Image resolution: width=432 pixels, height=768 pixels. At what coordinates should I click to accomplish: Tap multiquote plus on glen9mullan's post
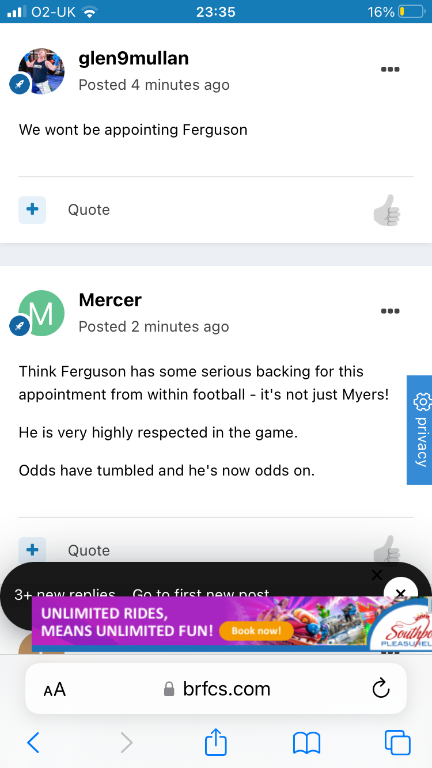tap(32, 210)
